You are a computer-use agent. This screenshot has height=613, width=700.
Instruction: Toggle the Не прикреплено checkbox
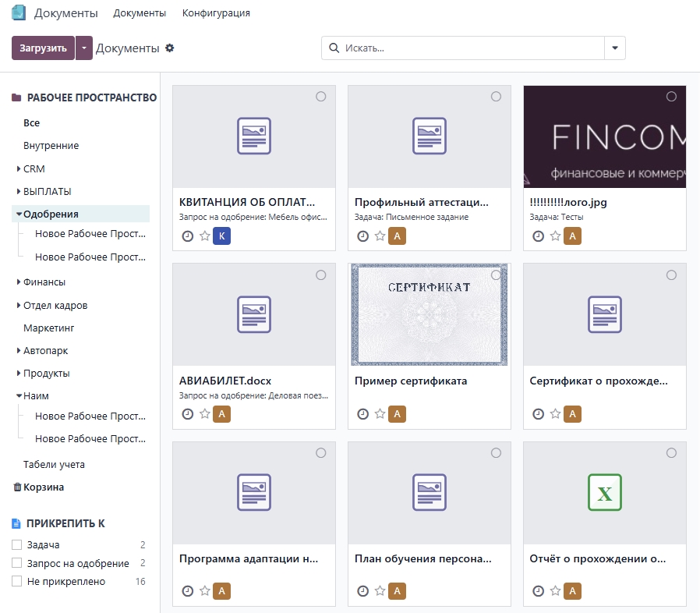click(17, 582)
